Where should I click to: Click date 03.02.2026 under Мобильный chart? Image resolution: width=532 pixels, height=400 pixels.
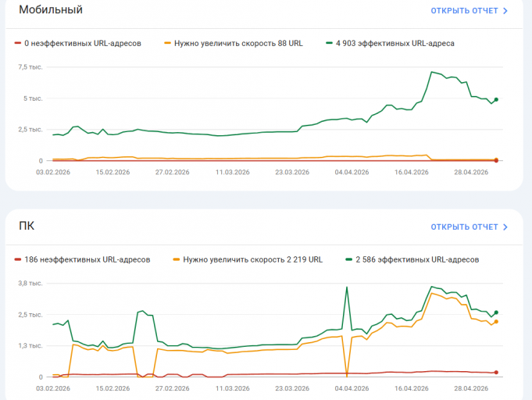pyautogui.click(x=53, y=173)
